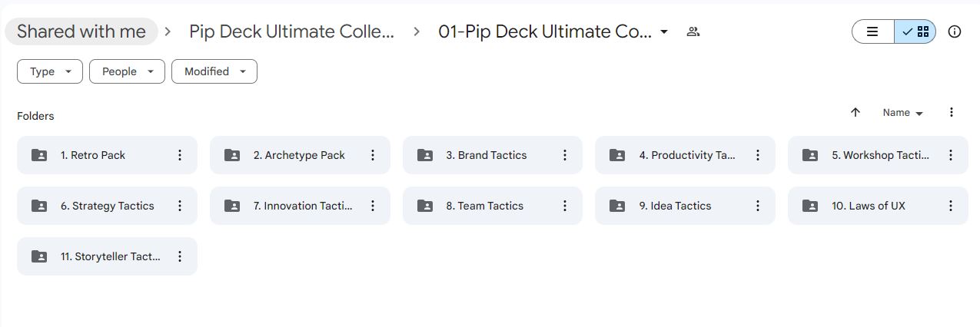The height and width of the screenshot is (327, 980).
Task: Click the shared folder icon of 9. Idea Tactics
Action: tap(617, 206)
